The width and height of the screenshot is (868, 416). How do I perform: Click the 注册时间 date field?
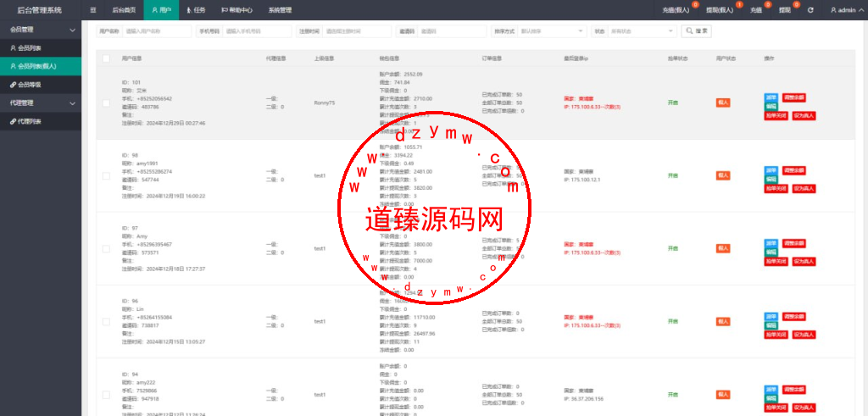click(357, 31)
